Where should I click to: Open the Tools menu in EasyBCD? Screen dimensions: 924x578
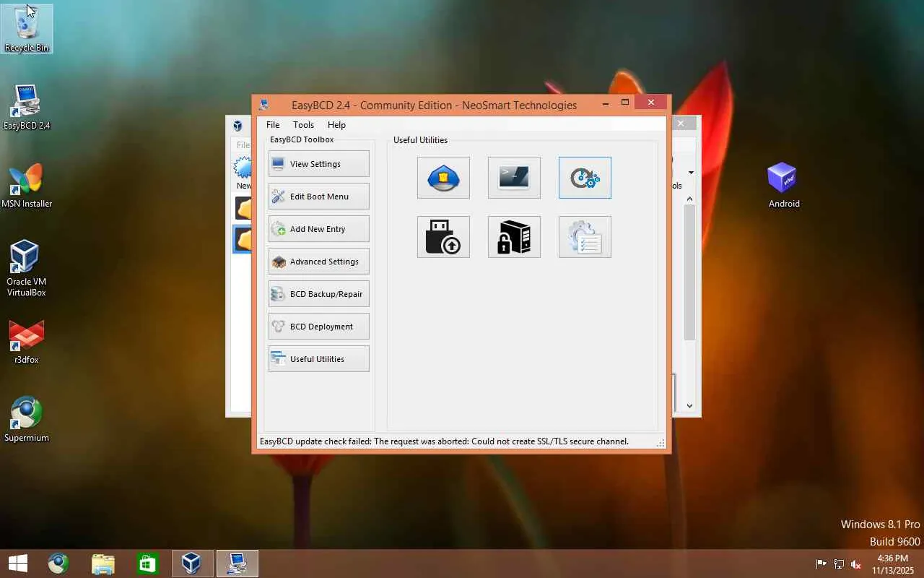[303, 125]
